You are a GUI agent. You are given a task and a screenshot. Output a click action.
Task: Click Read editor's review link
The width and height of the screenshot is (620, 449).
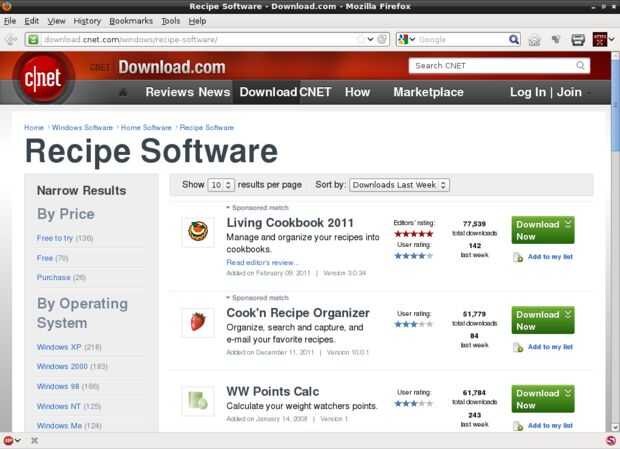point(262,262)
